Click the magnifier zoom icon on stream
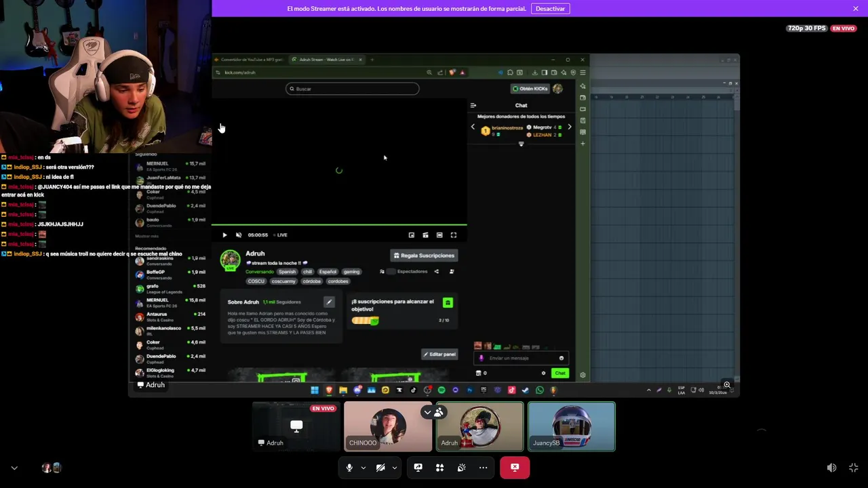The width and height of the screenshot is (868, 488). (727, 385)
